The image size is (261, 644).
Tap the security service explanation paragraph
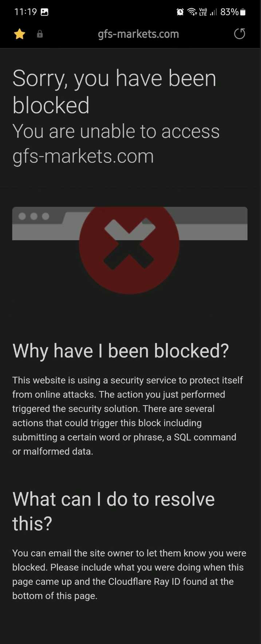click(x=127, y=416)
